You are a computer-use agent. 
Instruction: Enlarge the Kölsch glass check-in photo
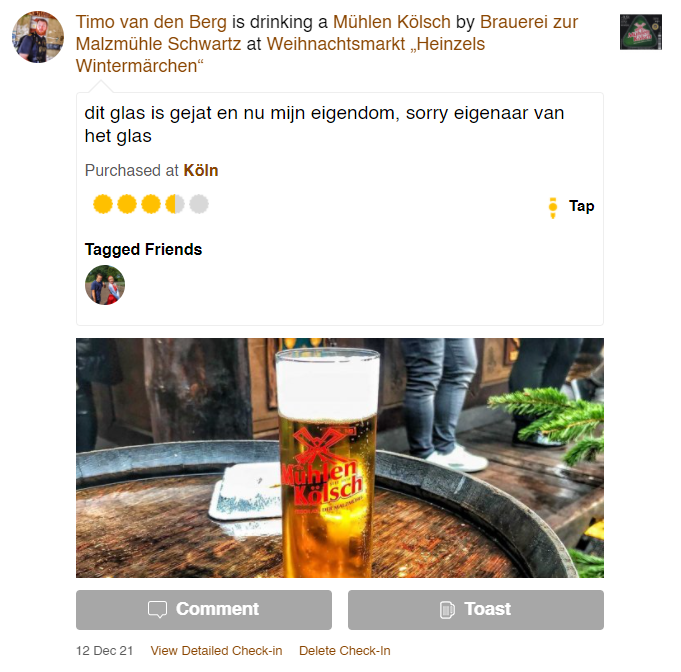click(x=340, y=458)
